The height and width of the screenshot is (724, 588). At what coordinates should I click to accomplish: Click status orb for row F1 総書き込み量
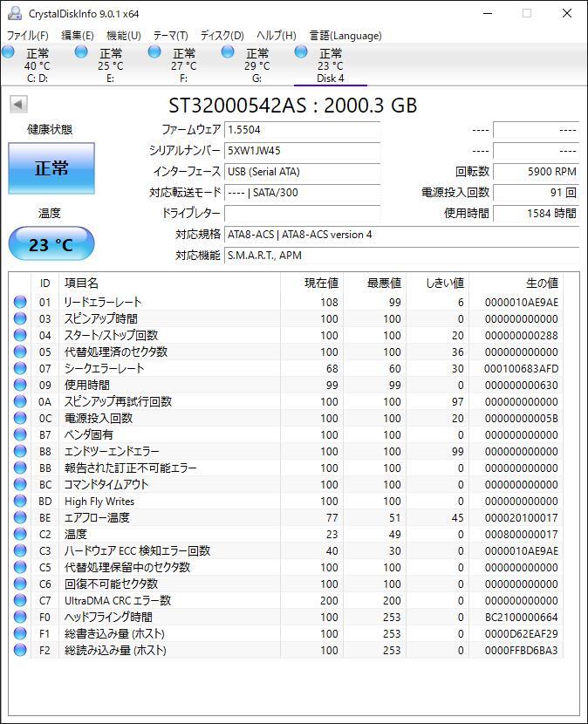point(20,633)
